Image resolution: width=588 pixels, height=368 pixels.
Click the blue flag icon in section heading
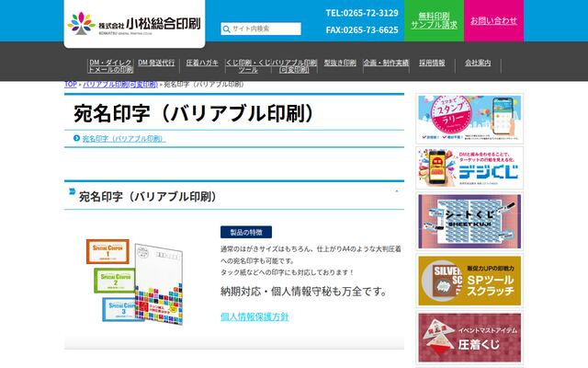point(72,191)
